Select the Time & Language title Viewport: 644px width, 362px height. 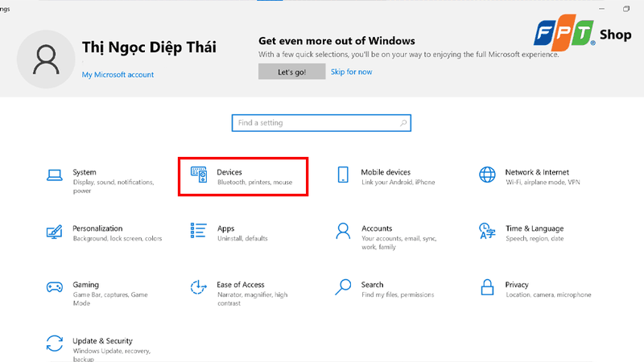(x=535, y=228)
